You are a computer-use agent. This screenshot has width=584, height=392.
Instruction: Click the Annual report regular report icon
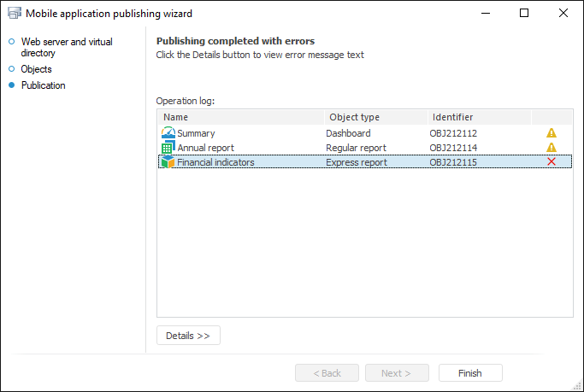168,148
